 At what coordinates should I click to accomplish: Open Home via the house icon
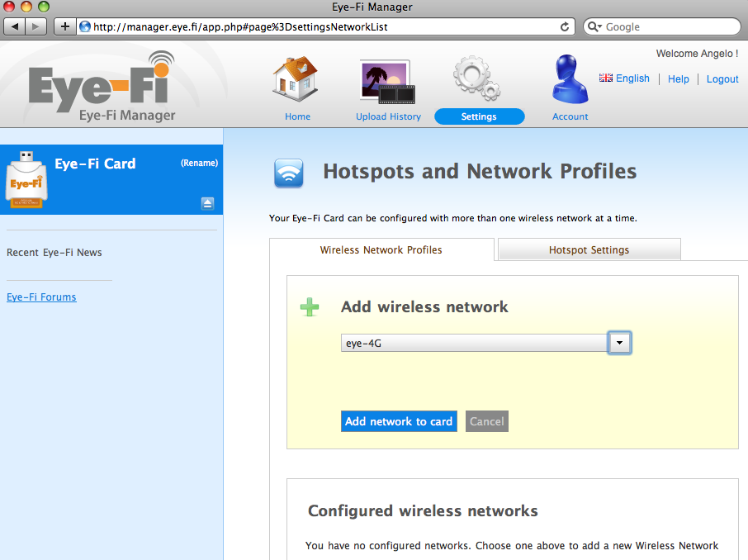coord(296,78)
